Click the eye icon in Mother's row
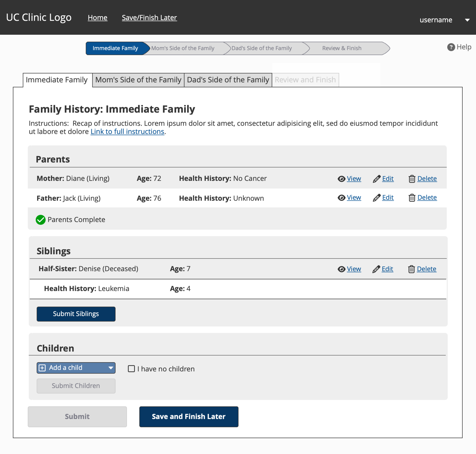Image resolution: width=476 pixels, height=454 pixels. tap(341, 179)
